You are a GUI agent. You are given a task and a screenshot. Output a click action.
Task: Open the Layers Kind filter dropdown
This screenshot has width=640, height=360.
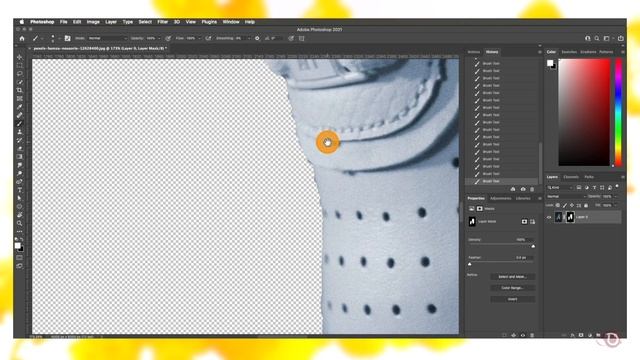click(560, 188)
